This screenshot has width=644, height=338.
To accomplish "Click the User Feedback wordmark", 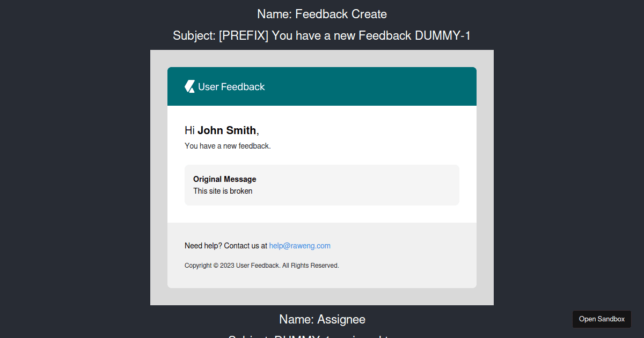I will point(231,86).
